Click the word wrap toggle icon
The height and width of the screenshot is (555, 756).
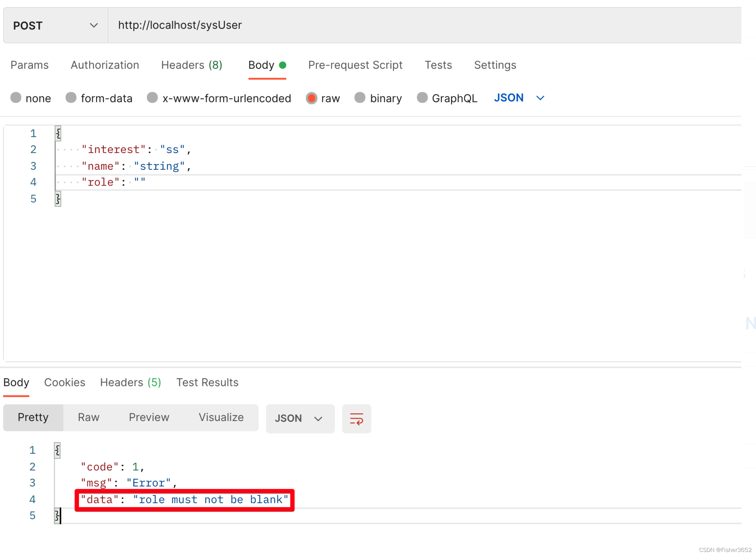(x=356, y=418)
